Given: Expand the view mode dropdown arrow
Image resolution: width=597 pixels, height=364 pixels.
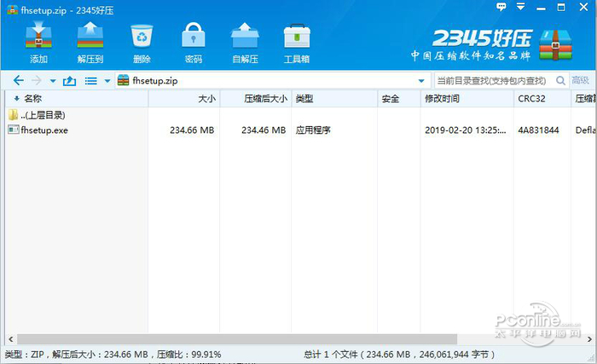Looking at the screenshot, I should 107,81.
